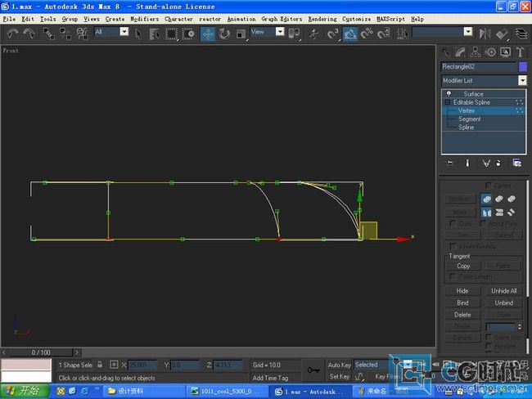Click the Bind button
The width and height of the screenshot is (532, 399).
462,303
